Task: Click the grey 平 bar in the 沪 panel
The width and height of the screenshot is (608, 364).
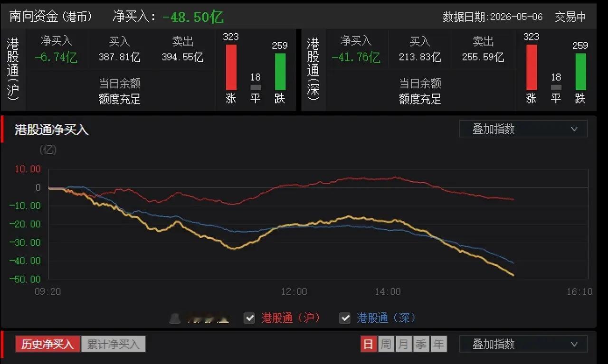Action: [x=256, y=88]
